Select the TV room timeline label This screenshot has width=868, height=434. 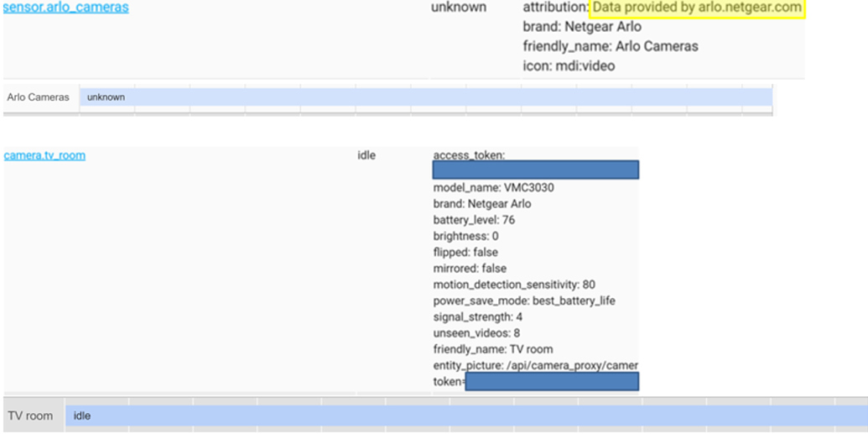(30, 416)
